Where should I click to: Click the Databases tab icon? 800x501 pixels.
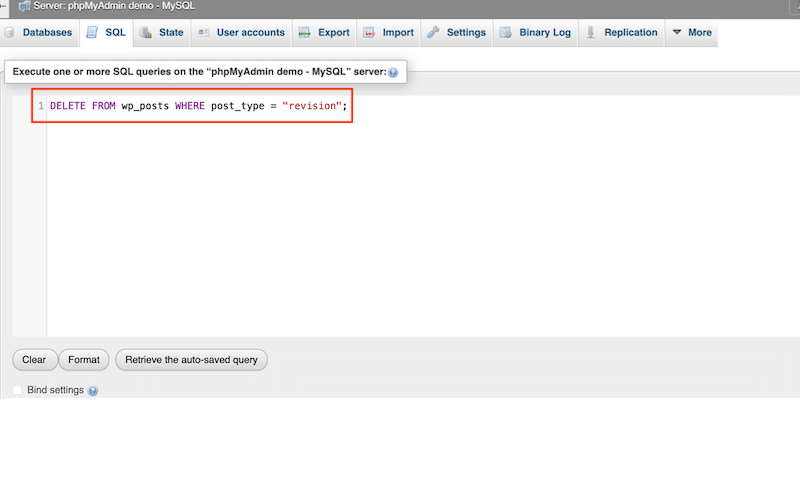[x=9, y=33]
